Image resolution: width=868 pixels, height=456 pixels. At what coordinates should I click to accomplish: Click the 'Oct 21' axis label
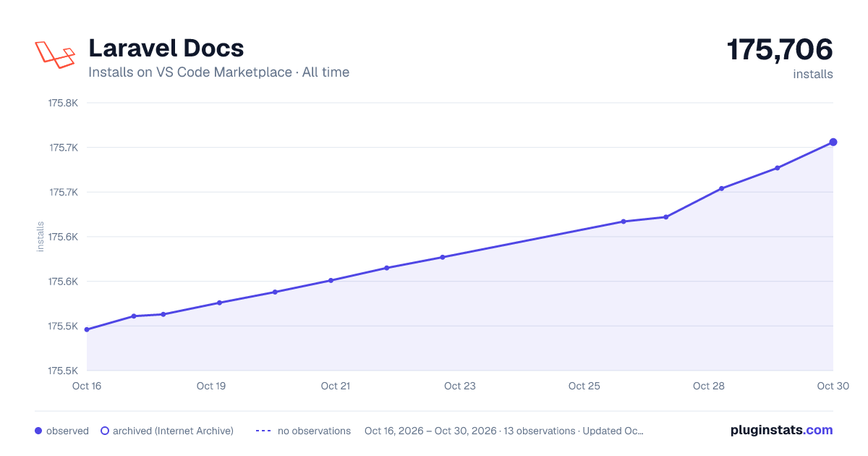click(336, 386)
